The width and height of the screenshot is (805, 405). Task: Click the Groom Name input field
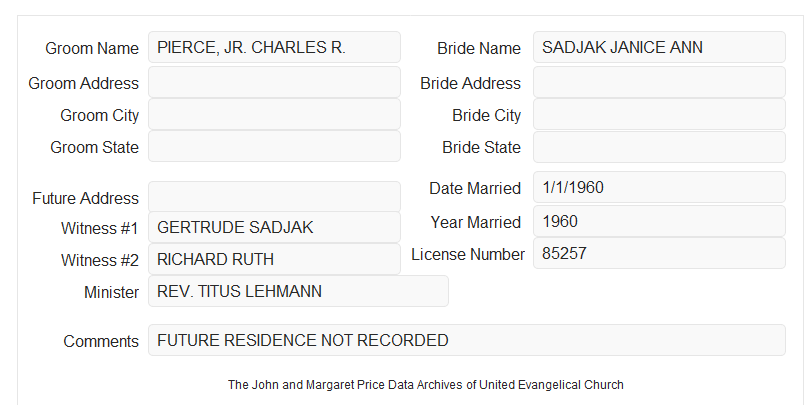click(274, 47)
